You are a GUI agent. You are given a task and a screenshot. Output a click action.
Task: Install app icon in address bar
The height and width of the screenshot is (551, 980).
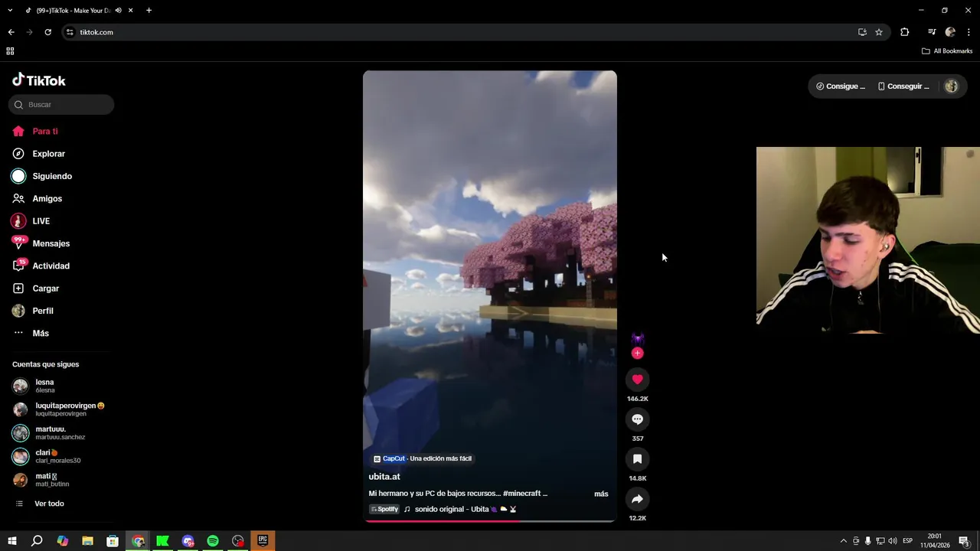862,32
